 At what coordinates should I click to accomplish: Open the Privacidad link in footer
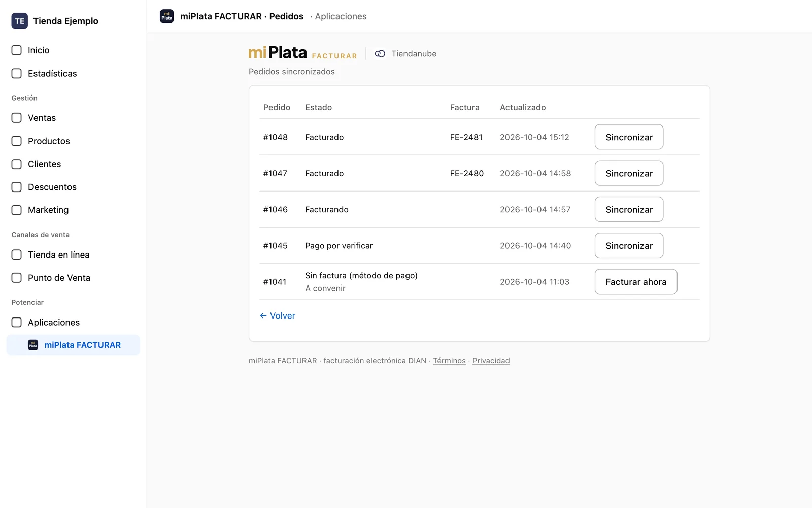[491, 361]
